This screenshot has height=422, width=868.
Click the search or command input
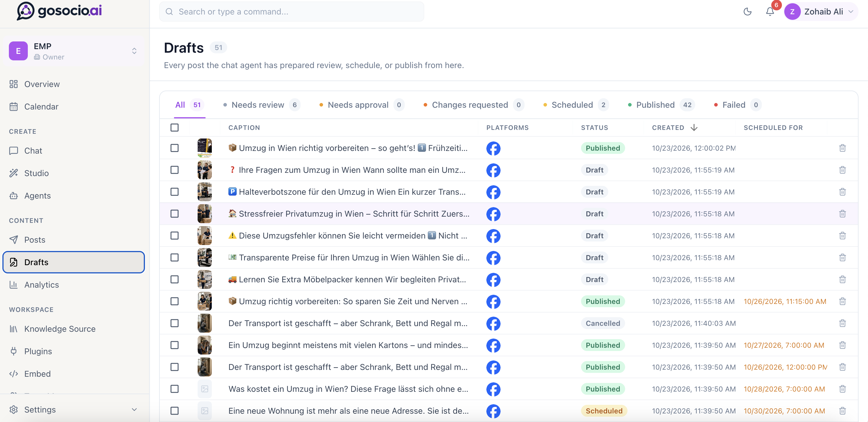tap(292, 12)
